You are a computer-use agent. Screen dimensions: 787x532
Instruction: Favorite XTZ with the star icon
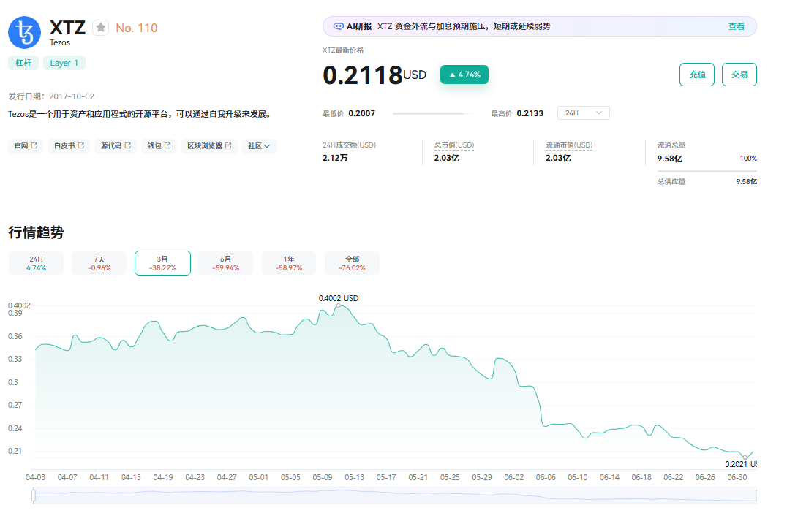click(x=101, y=28)
